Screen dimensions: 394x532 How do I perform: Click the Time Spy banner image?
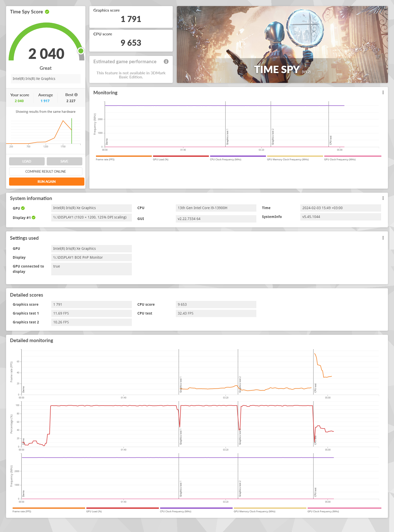tap(282, 45)
